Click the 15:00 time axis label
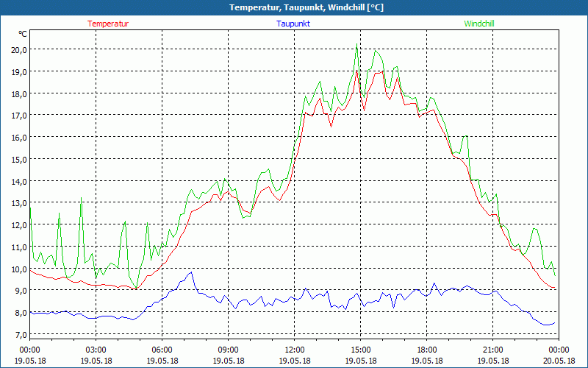Screen dimensions: 588x368 point(360,350)
